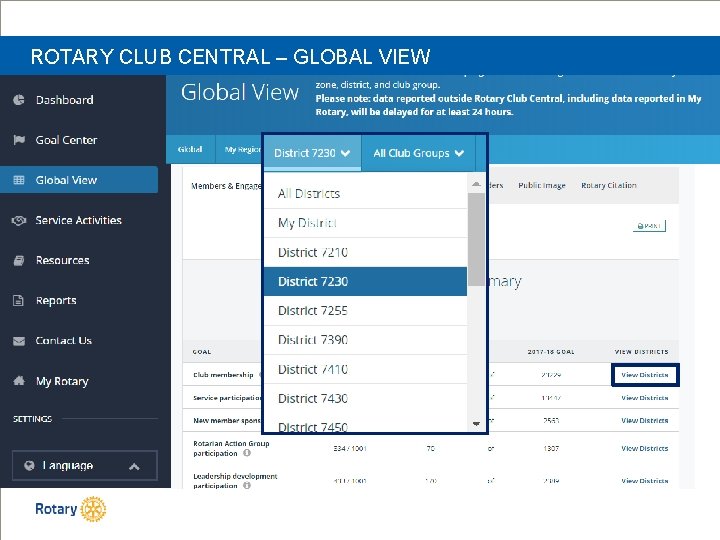Click the Language globe icon
Image resolution: width=720 pixels, height=540 pixels.
click(x=29, y=465)
